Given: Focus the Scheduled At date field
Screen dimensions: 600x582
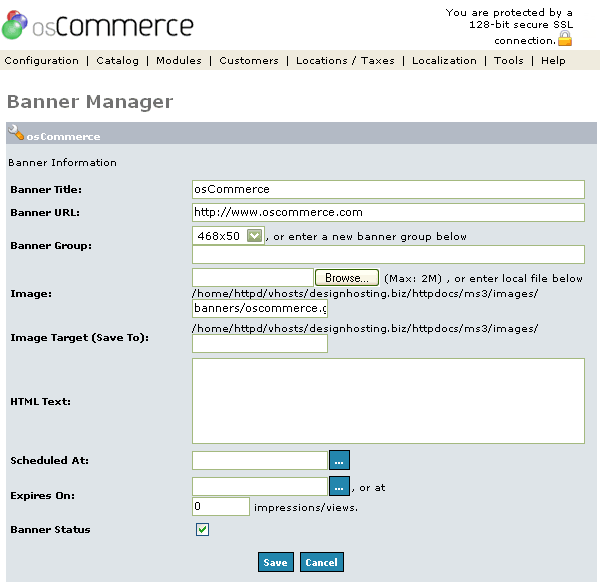Looking at the screenshot, I should click(260, 460).
